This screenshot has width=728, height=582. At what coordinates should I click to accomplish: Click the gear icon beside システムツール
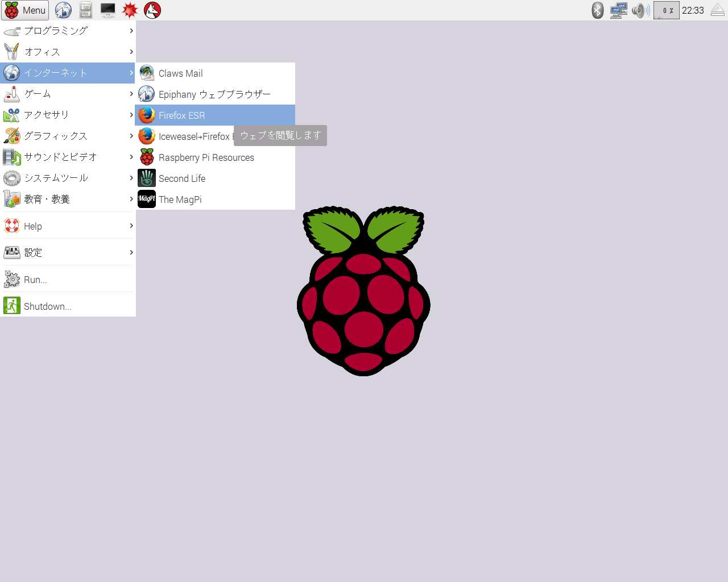coord(12,178)
